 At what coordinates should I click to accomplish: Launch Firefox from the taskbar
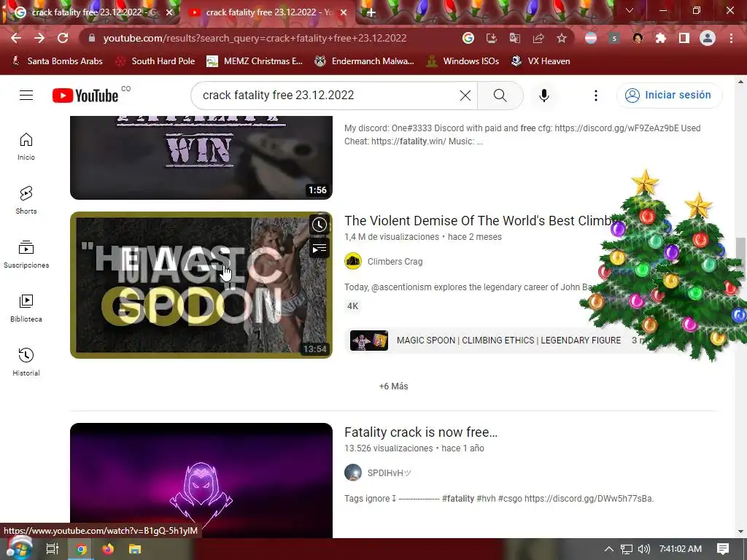pyautogui.click(x=108, y=549)
